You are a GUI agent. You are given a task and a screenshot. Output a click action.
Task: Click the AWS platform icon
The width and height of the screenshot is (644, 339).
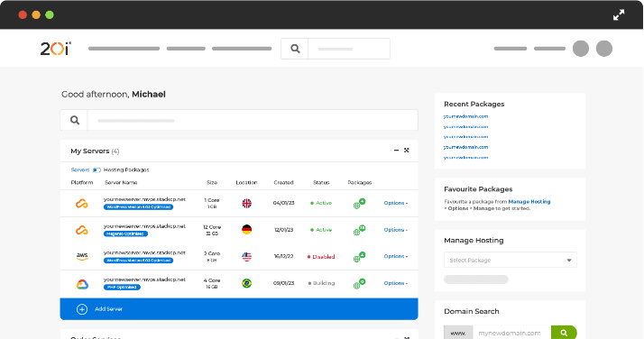click(82, 257)
